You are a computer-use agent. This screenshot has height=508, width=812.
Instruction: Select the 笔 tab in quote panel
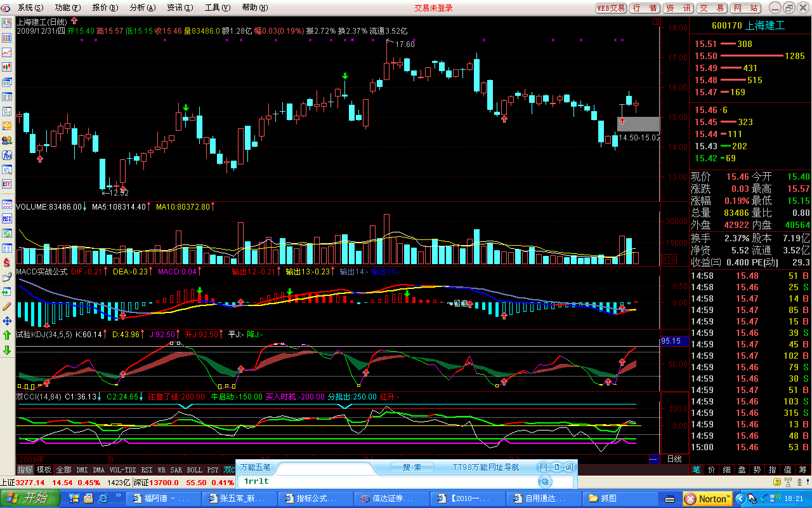(697, 469)
